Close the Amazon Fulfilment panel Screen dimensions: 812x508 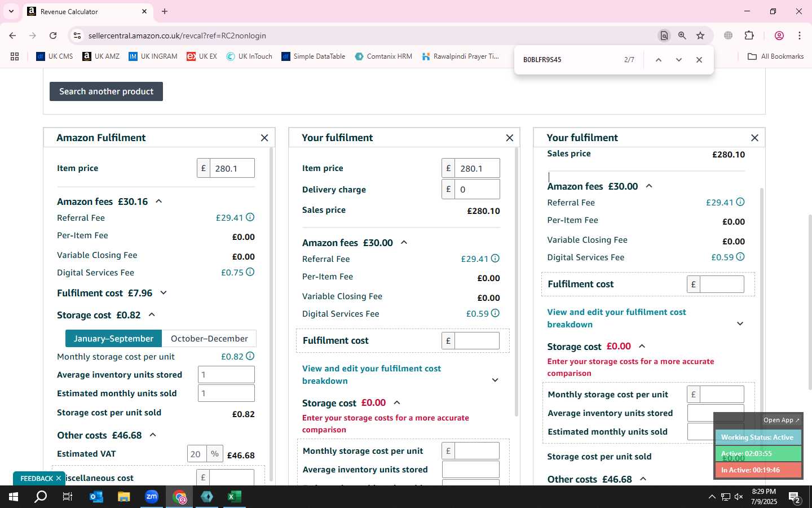coord(264,138)
